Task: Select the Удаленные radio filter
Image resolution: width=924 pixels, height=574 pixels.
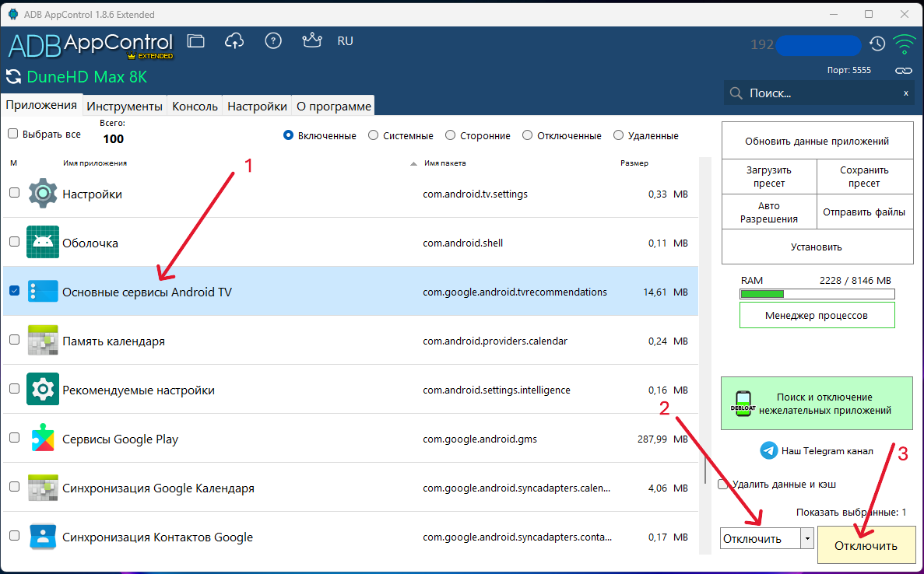Action: point(618,135)
